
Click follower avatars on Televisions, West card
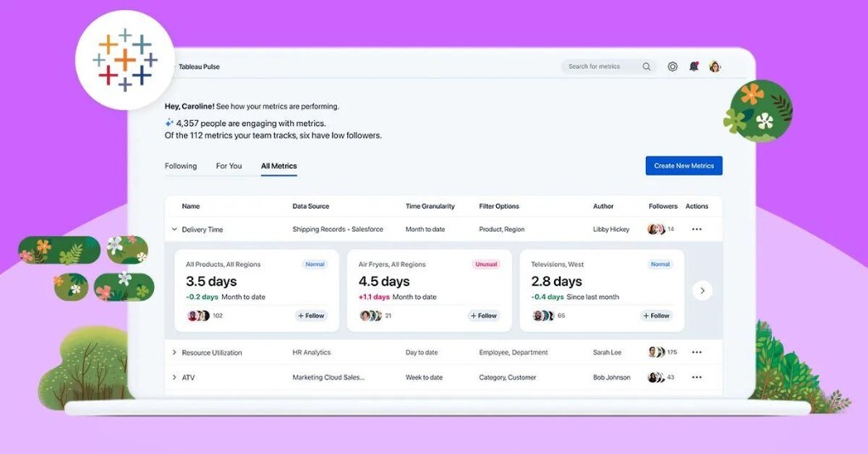pos(544,315)
